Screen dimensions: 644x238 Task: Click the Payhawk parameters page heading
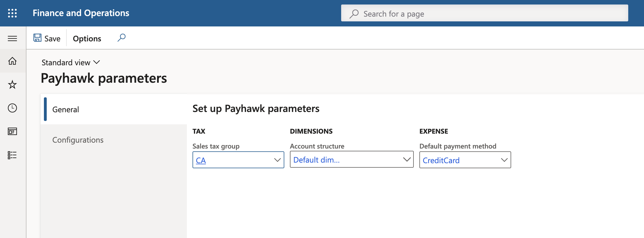104,78
